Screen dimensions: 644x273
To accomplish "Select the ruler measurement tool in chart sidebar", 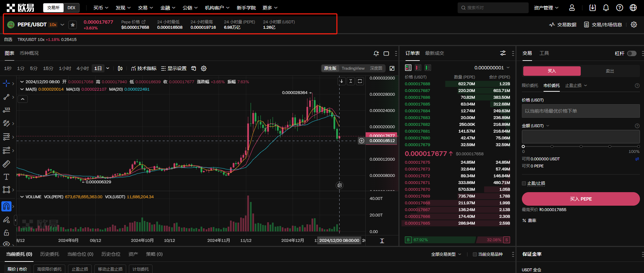I will click(6, 164).
